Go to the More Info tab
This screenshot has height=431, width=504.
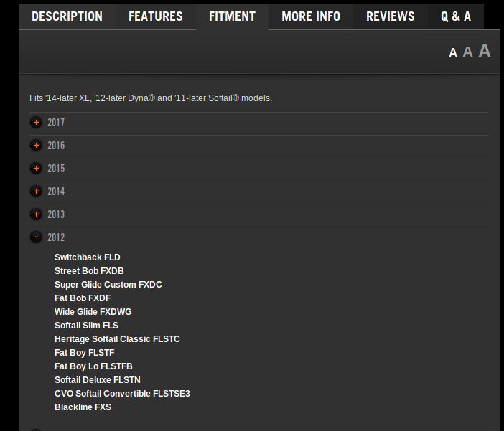click(x=311, y=16)
